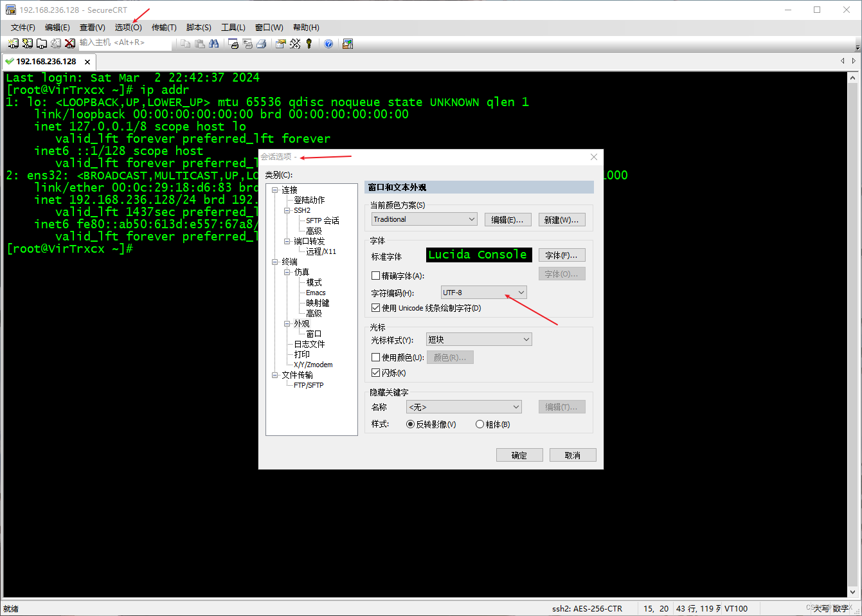Click the Connect in Tab icon
Screen dimensions: 862x616
(42, 44)
